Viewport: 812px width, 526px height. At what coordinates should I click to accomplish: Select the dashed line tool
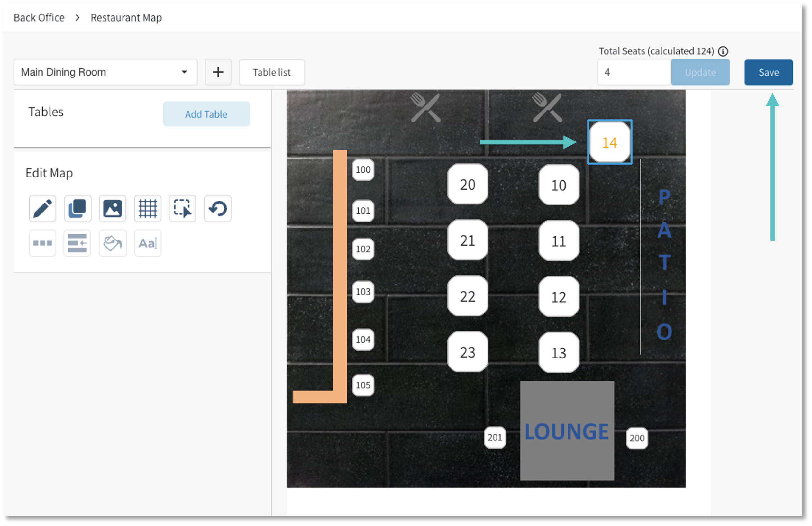tap(42, 243)
